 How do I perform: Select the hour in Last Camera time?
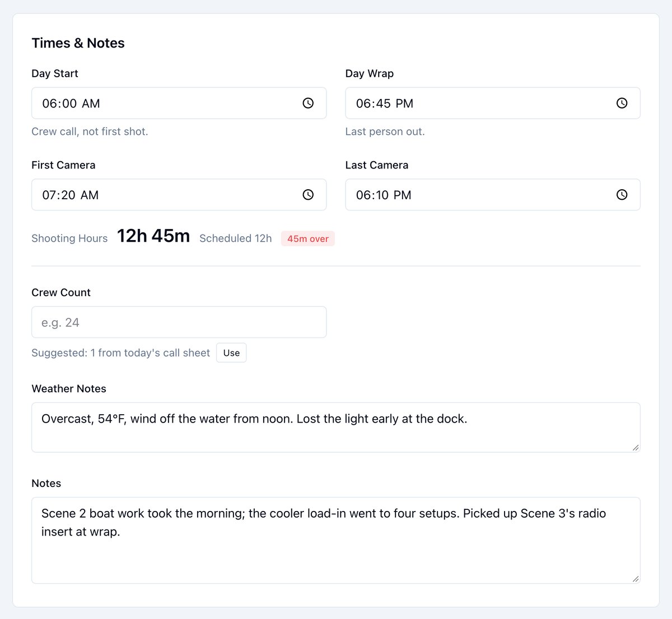point(363,195)
